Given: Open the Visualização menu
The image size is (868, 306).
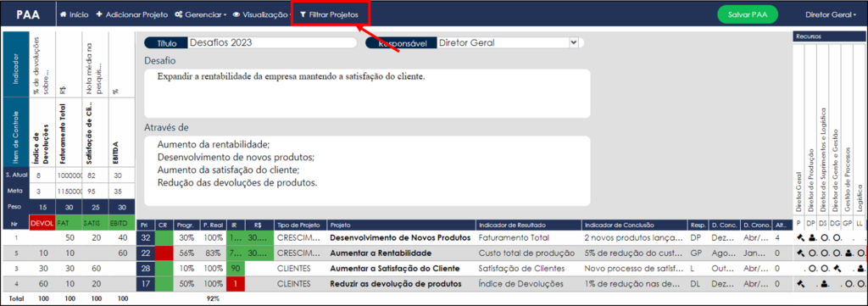Looking at the screenshot, I should (263, 15).
